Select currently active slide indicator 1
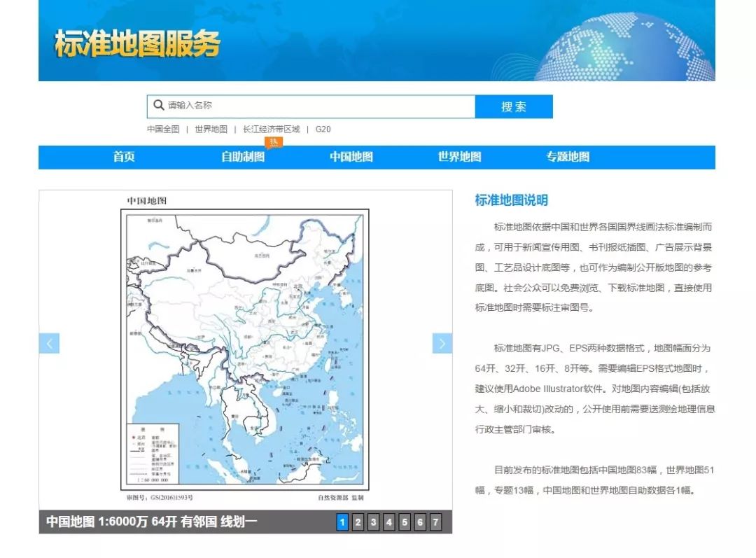Image resolution: width=756 pixels, height=558 pixels. tap(342, 522)
